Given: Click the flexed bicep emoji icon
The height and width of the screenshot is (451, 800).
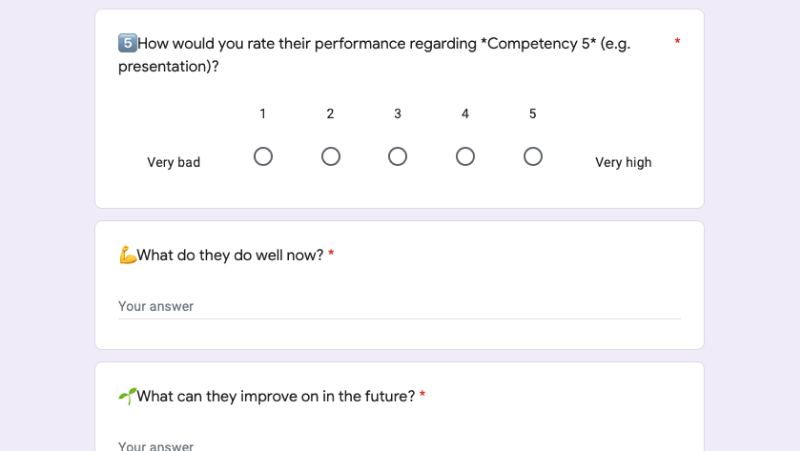Looking at the screenshot, I should 127,255.
